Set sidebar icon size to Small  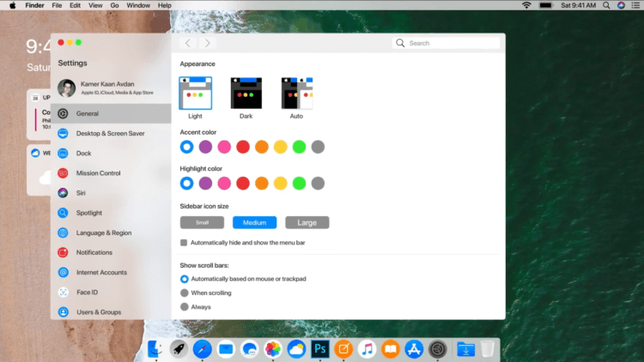coord(202,222)
